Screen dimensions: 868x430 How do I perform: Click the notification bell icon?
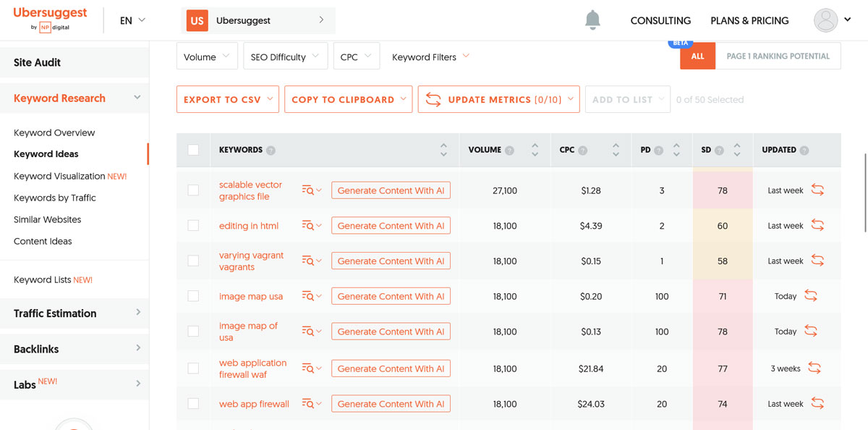(592, 20)
